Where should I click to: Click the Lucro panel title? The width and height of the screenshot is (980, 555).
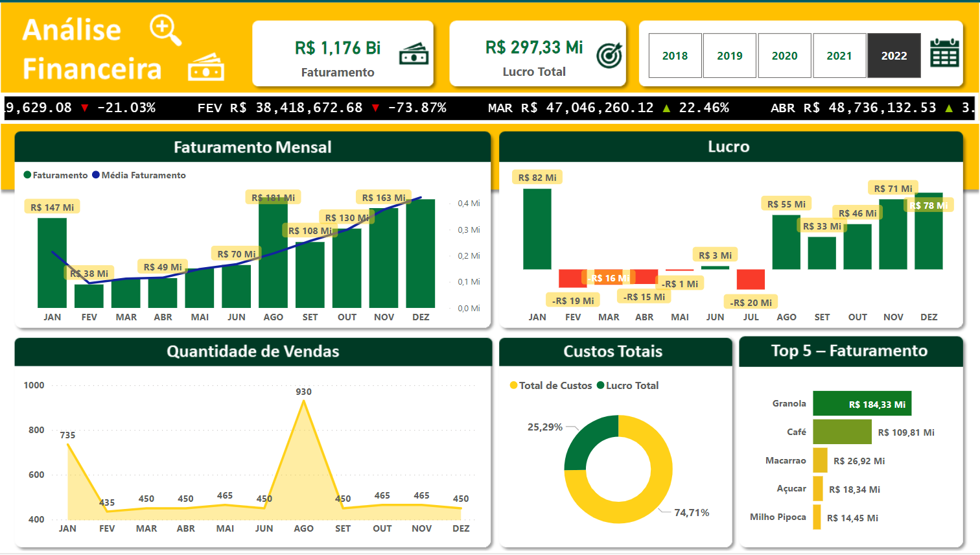[729, 147]
